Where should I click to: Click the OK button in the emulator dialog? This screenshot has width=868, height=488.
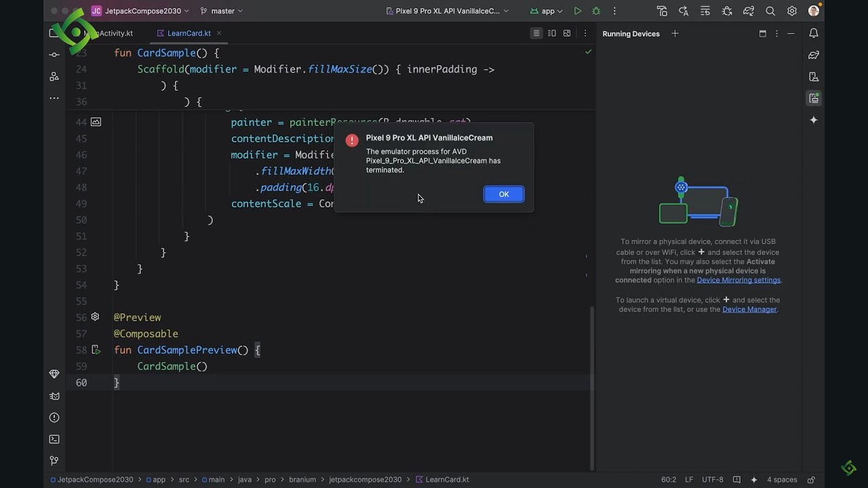click(503, 195)
